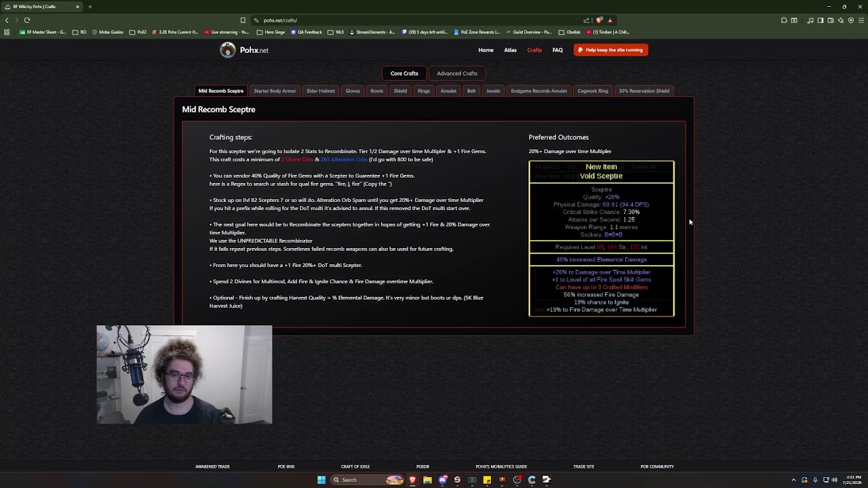Click the taskbar clock showing 4:21 PM
This screenshot has height=488, width=868.
pyautogui.click(x=853, y=480)
